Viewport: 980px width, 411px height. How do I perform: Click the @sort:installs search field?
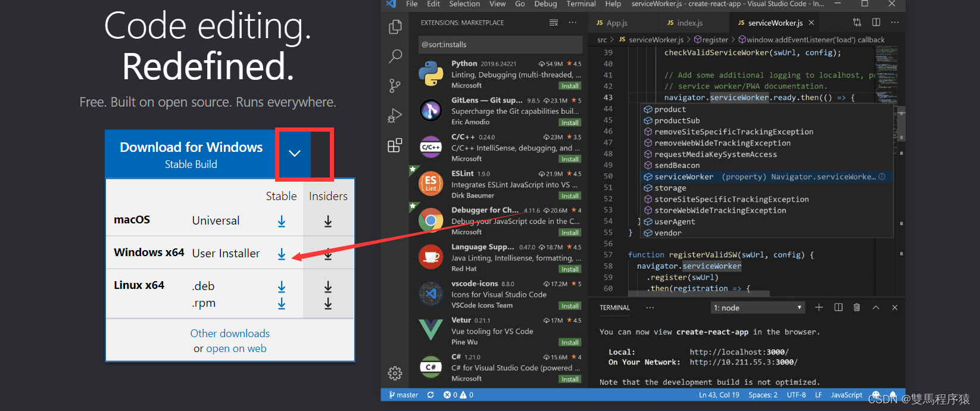pos(500,44)
